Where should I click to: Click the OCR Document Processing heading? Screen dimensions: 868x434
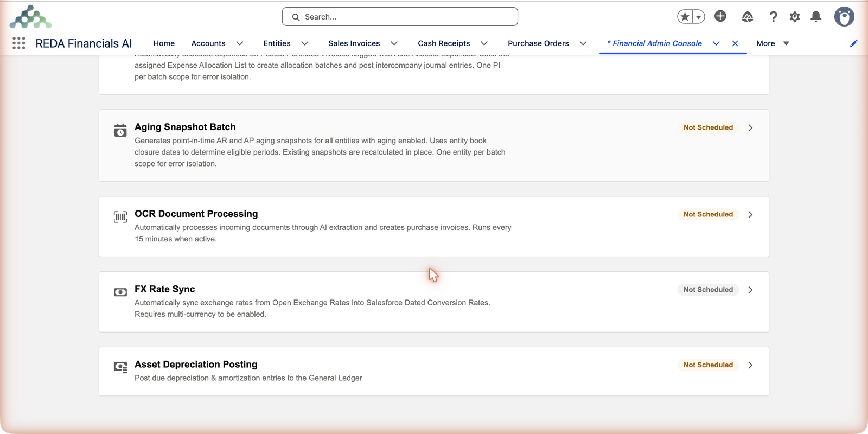point(196,214)
